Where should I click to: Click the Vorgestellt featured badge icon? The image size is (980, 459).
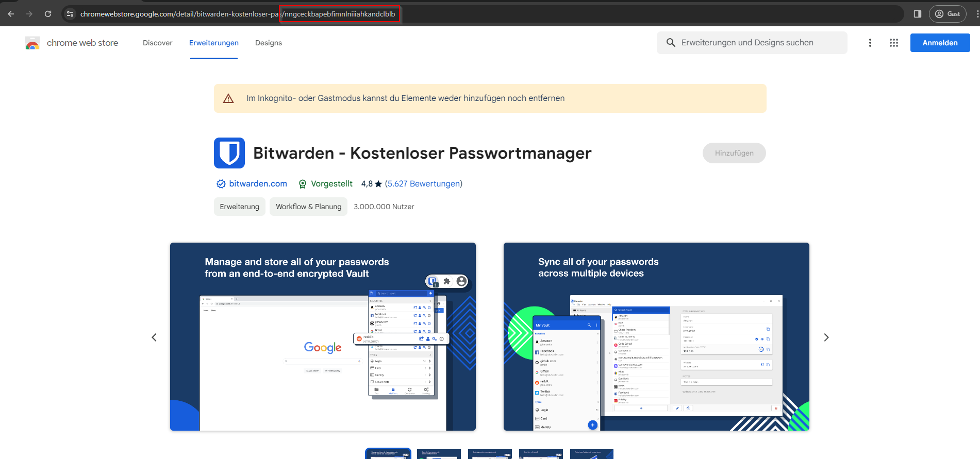[x=303, y=184]
